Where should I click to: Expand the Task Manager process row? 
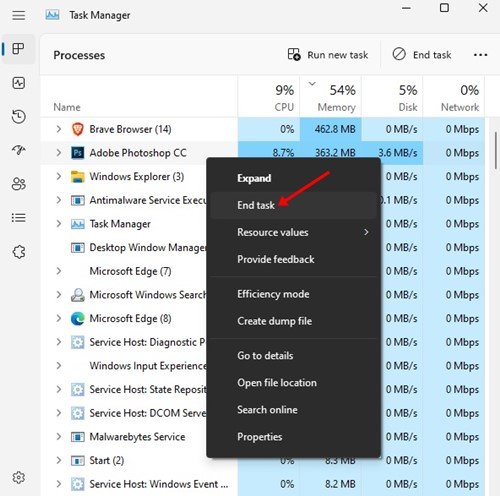[x=59, y=224]
